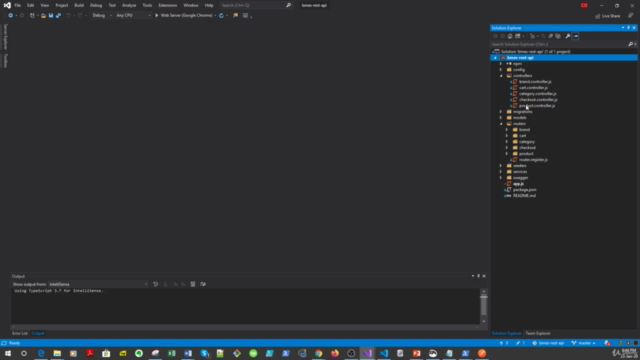Click Collapse All icon in Solution Explorer toolbar
640x360 pixels.
tap(551, 36)
